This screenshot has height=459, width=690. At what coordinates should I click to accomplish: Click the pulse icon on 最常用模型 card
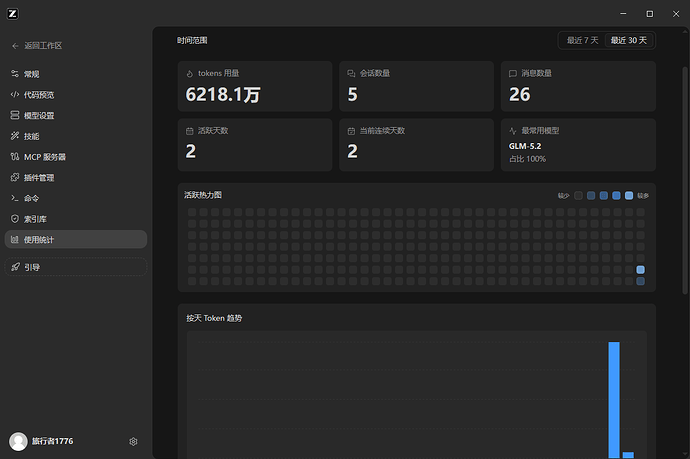513,131
